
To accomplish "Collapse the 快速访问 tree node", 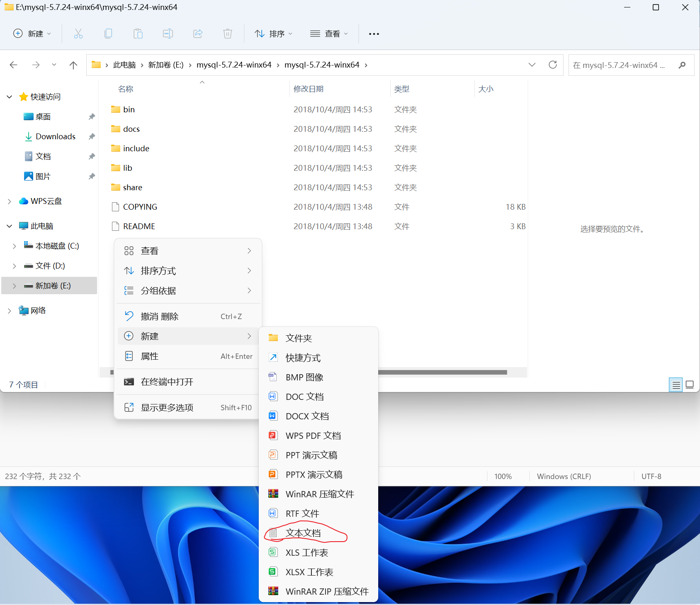I will pyautogui.click(x=10, y=97).
